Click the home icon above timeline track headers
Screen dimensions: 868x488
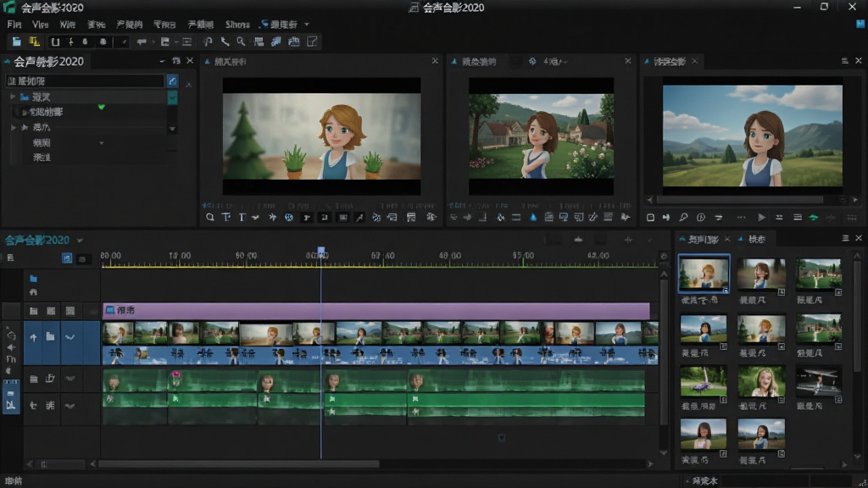point(33,291)
